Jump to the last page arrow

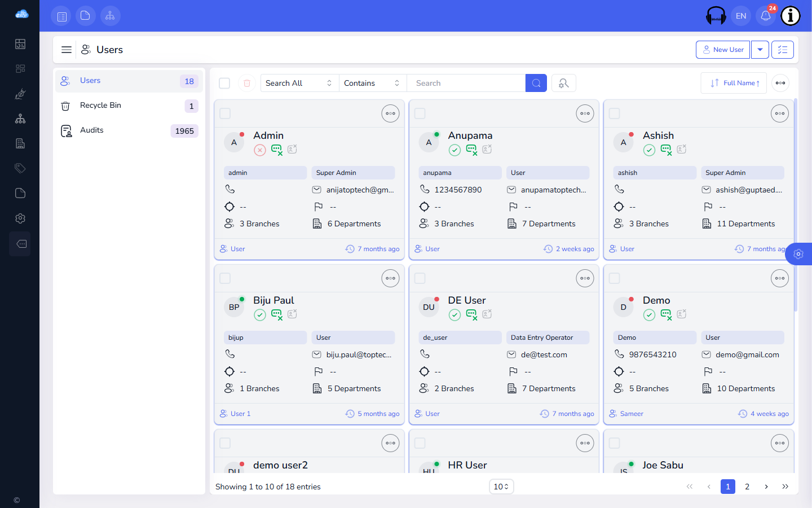pos(785,487)
